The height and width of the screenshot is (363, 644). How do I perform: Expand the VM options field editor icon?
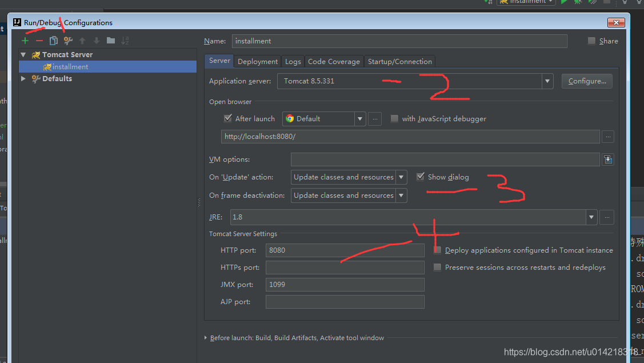608,159
